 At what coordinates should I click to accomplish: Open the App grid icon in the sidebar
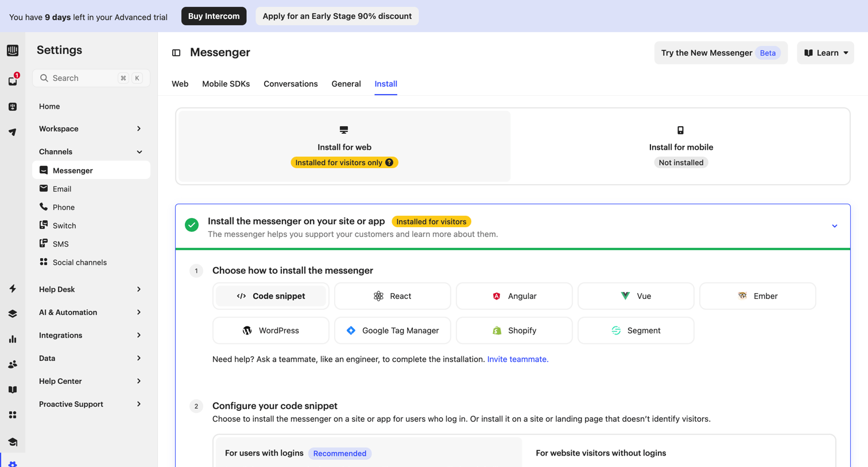pos(13,415)
